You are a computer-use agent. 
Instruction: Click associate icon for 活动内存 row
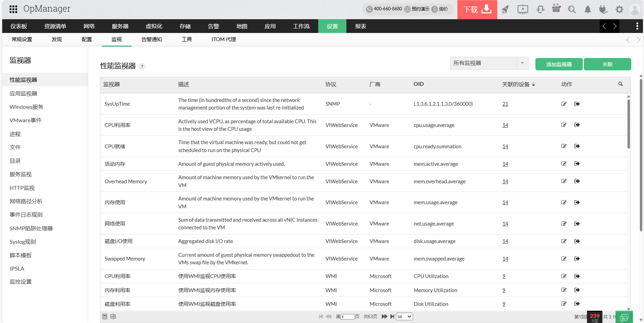point(577,164)
